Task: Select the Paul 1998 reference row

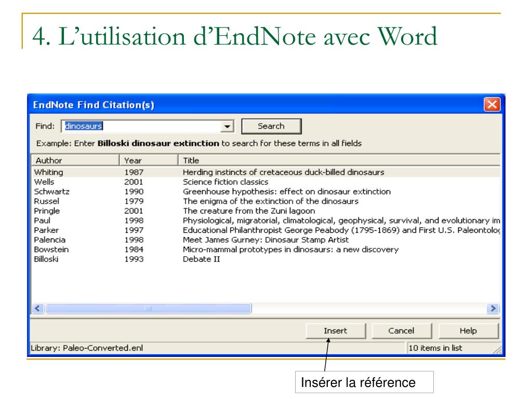Action: (x=266, y=220)
